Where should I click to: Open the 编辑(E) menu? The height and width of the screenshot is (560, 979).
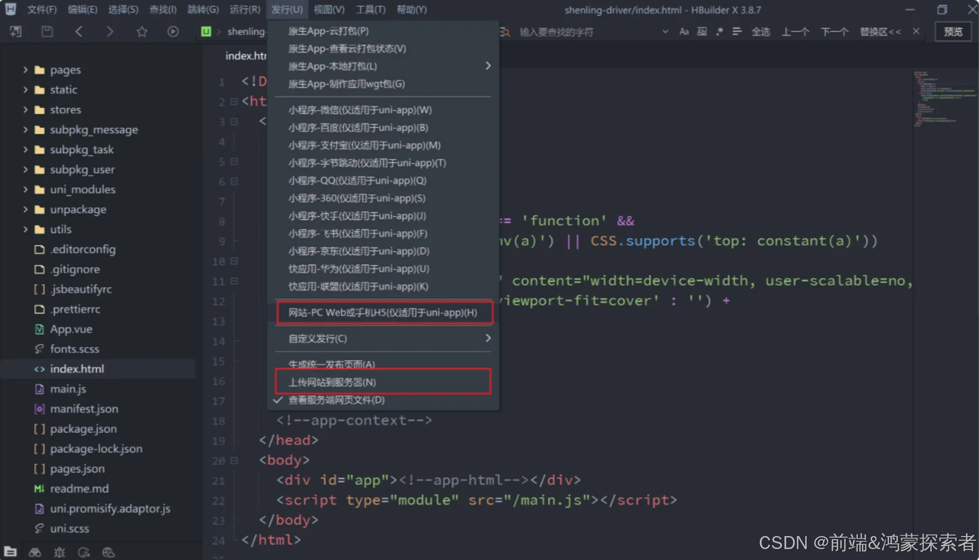[x=83, y=9]
